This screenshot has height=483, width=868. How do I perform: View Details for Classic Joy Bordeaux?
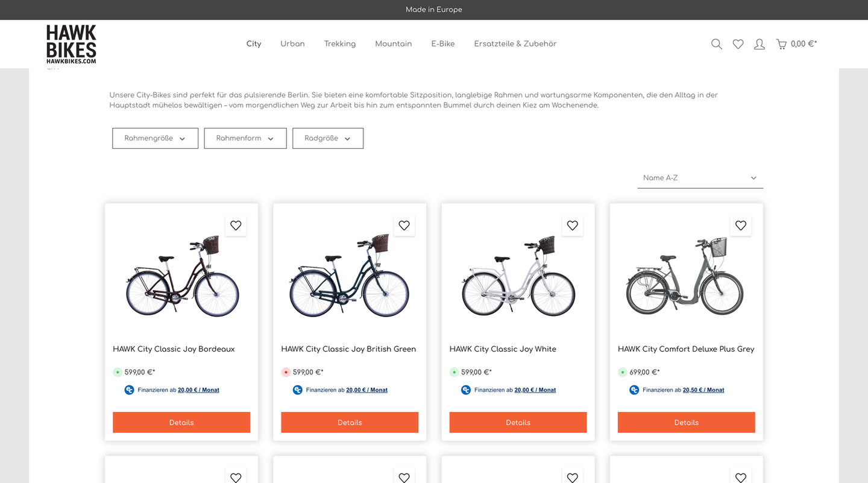(181, 422)
